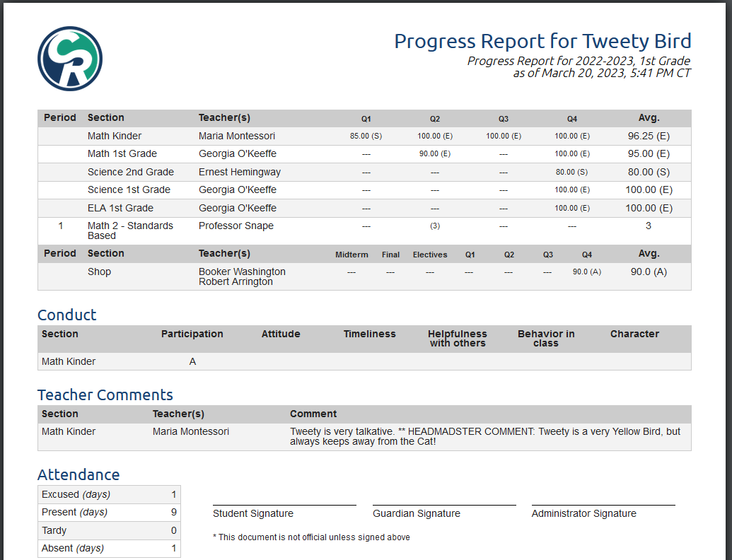Click the Administrator Signature line

[x=603, y=506]
